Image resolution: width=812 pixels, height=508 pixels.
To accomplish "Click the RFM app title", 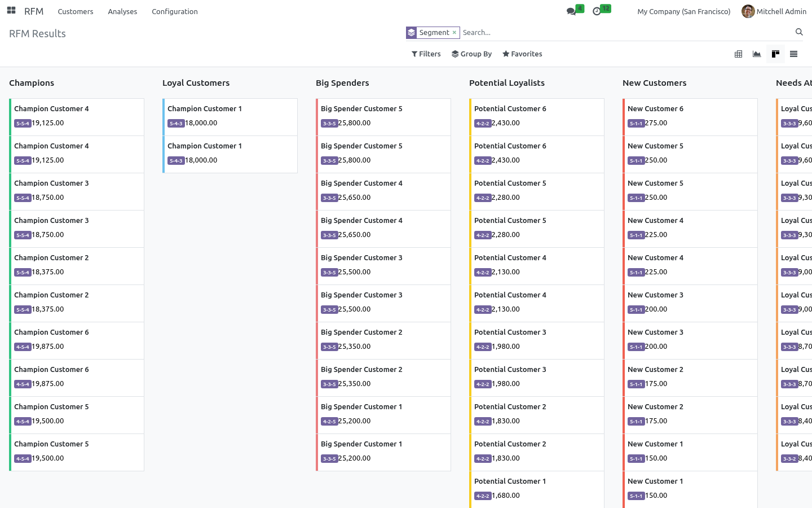I will 34,11.
